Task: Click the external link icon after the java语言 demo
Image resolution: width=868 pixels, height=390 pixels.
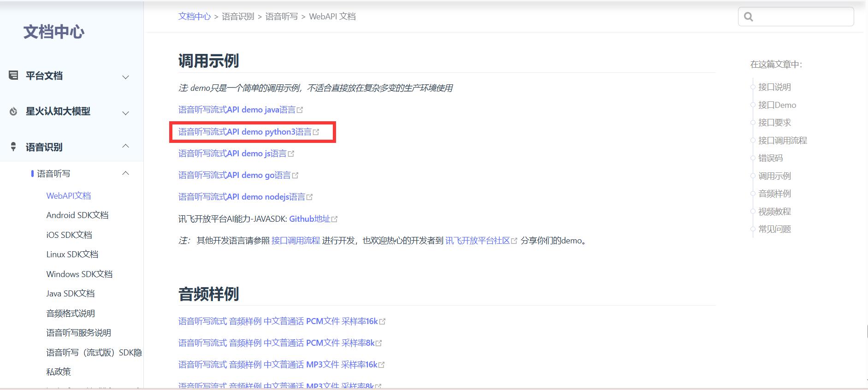Action: click(300, 110)
